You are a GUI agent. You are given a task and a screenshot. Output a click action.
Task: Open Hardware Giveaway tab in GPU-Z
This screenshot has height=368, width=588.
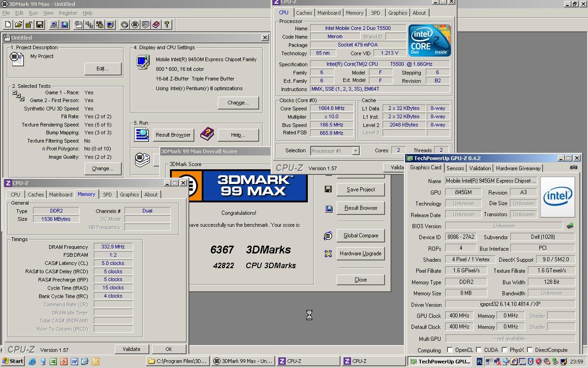tap(518, 168)
